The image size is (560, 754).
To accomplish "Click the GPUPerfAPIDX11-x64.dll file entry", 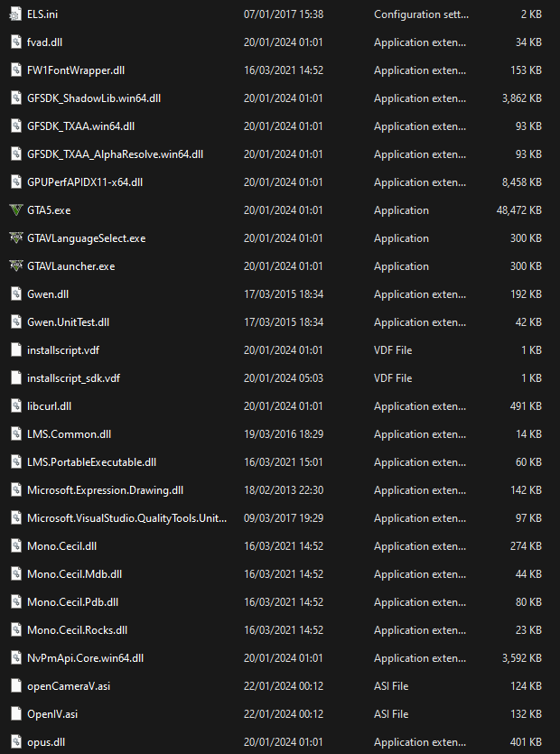I will [x=85, y=182].
